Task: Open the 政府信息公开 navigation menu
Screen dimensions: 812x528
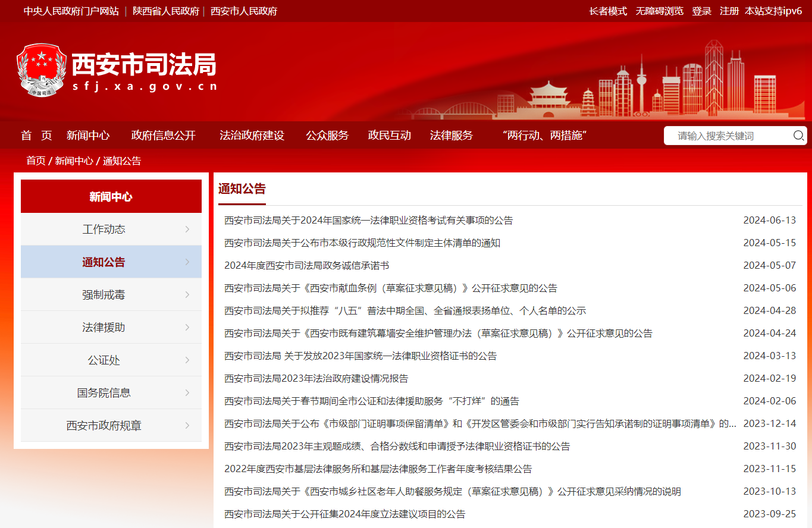Action: (x=164, y=136)
